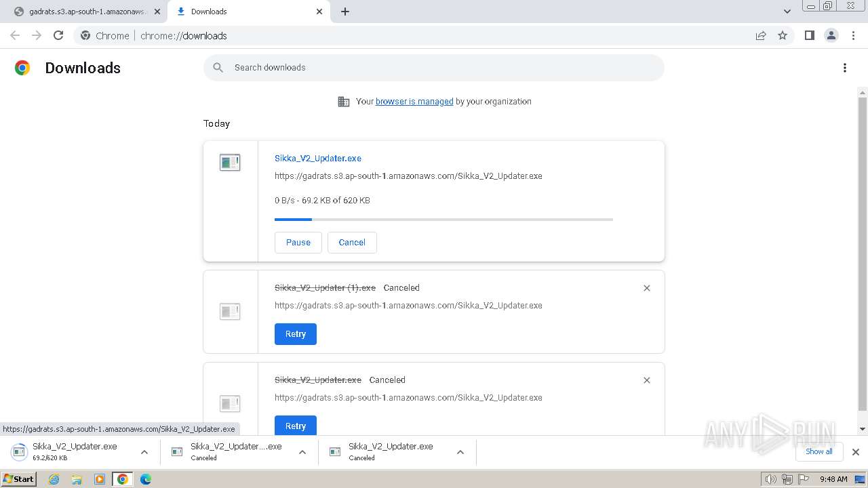Open 'browser is managed' link
Image resolution: width=868 pixels, height=488 pixels.
[x=414, y=102]
